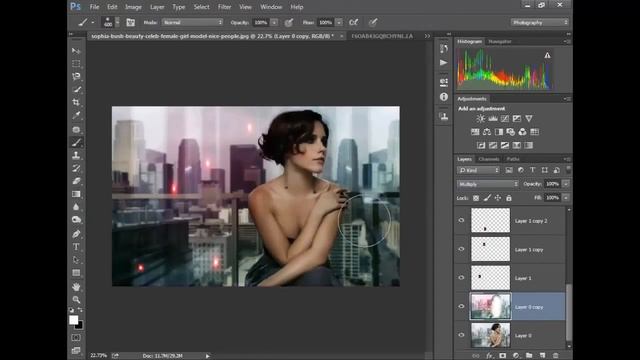This screenshot has width=640, height=360.
Task: Select the Zoom tool
Action: coord(76,300)
